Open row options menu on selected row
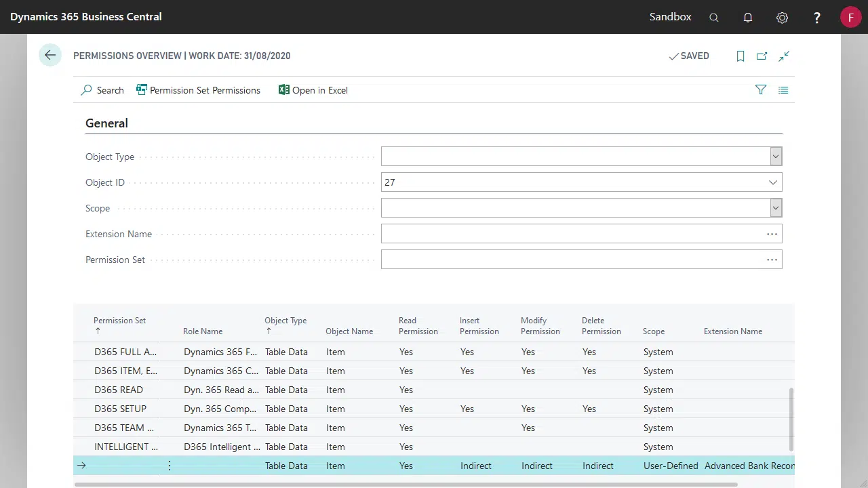 [x=170, y=466]
